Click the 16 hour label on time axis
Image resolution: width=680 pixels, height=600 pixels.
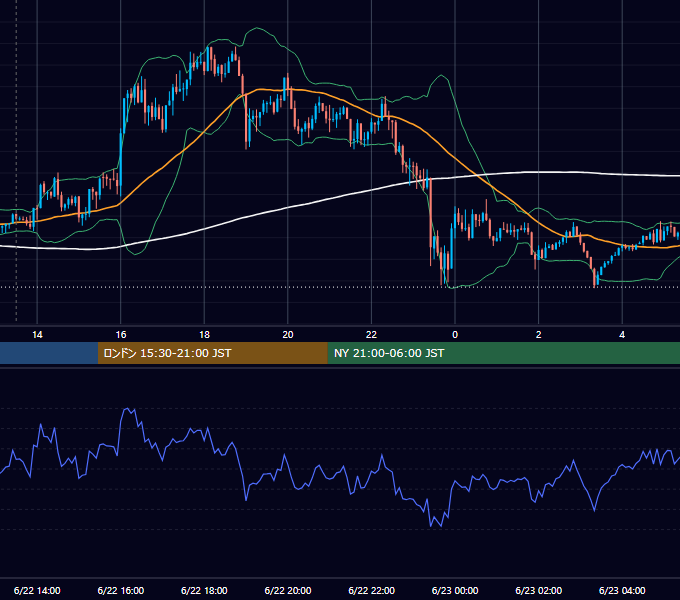[121, 335]
